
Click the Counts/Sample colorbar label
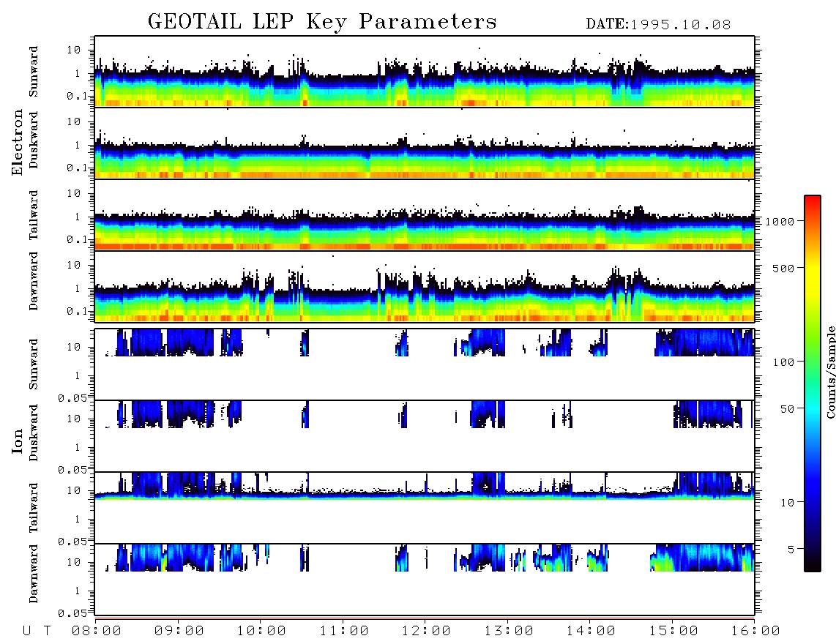click(830, 372)
